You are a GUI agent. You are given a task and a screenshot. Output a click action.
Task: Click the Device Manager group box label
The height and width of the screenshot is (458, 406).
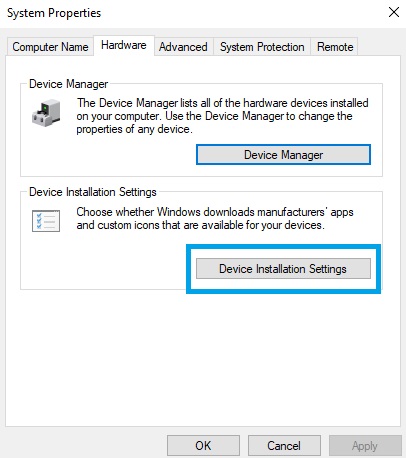68,84
